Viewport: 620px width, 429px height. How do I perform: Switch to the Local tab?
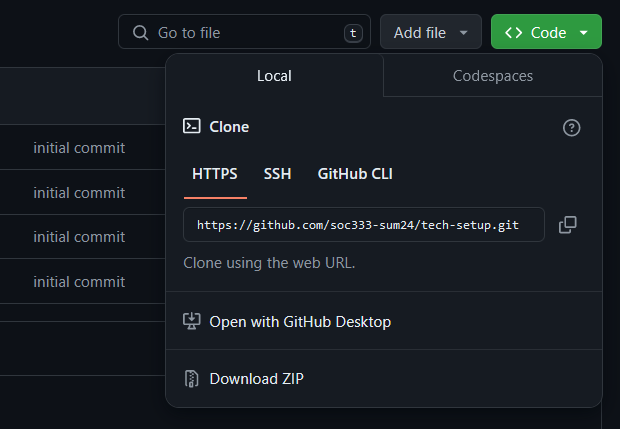[274, 76]
